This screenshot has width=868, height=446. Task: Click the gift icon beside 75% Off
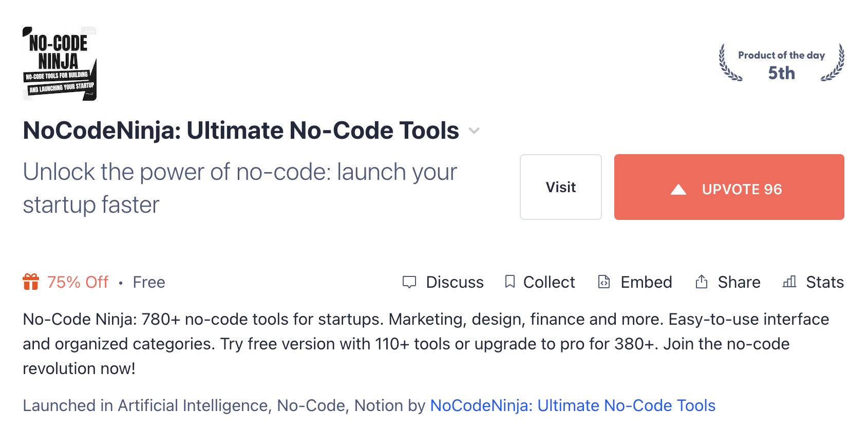(31, 282)
